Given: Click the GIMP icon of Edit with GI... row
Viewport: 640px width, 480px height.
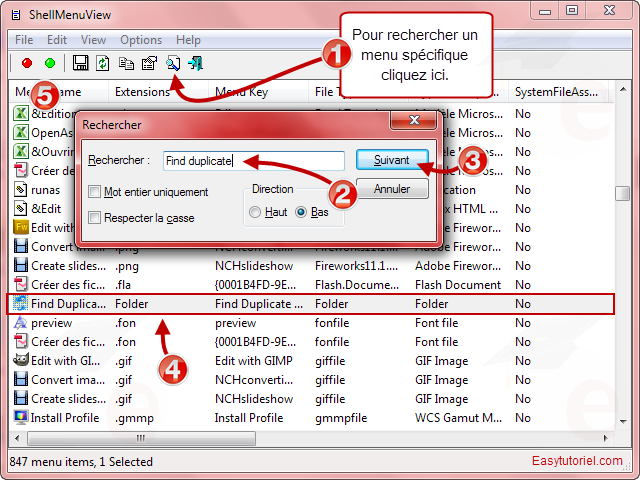Looking at the screenshot, I should pyautogui.click(x=20, y=360).
